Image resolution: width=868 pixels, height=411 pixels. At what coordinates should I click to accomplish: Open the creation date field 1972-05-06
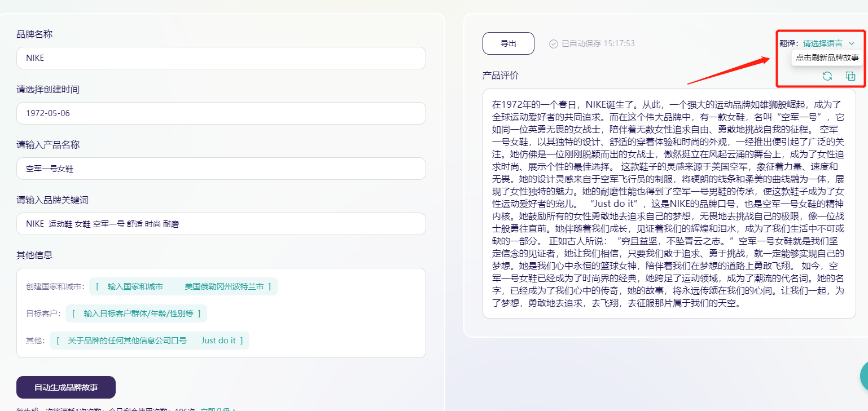221,113
